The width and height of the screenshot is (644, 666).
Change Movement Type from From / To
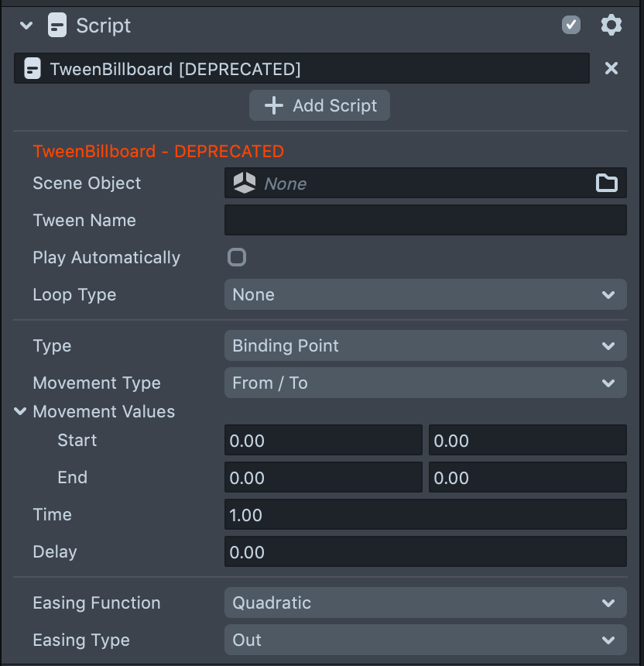click(425, 383)
